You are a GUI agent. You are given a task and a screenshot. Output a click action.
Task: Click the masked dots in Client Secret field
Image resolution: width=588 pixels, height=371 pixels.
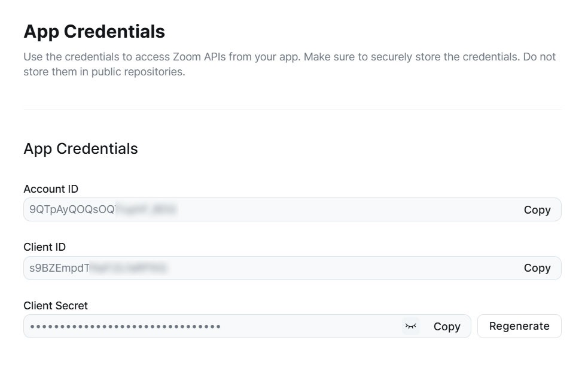(125, 326)
